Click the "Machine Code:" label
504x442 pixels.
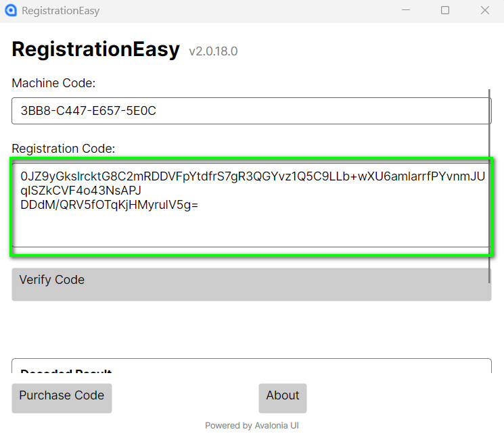(x=54, y=83)
